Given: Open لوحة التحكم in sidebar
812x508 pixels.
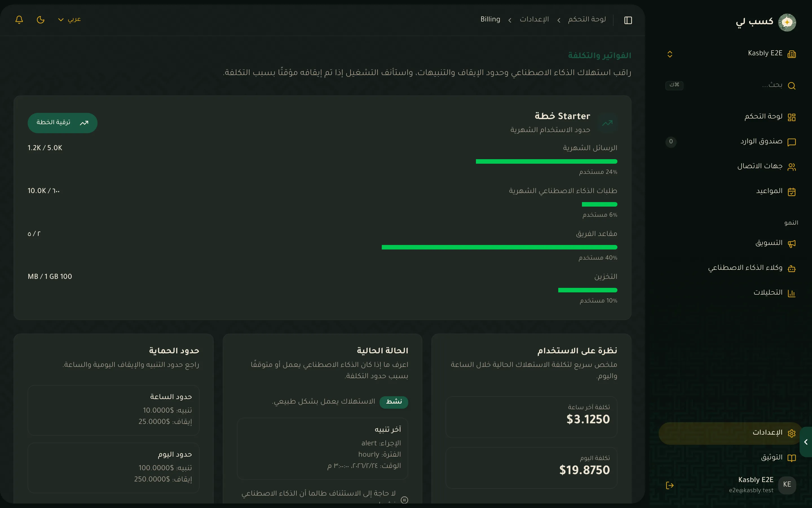Looking at the screenshot, I should click(x=731, y=117).
